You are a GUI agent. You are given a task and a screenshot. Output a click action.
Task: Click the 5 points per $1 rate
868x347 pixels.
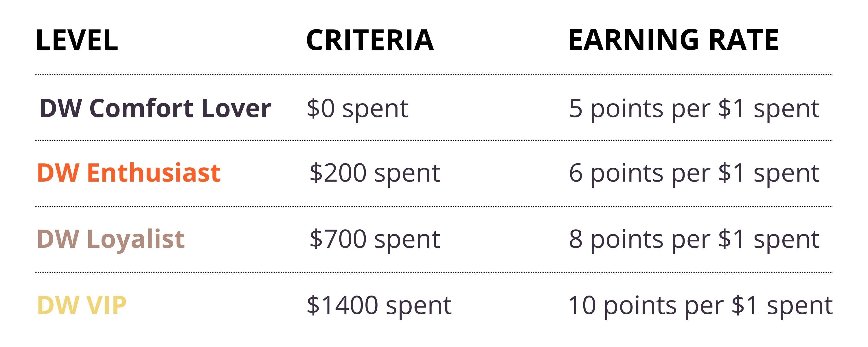coord(694,109)
